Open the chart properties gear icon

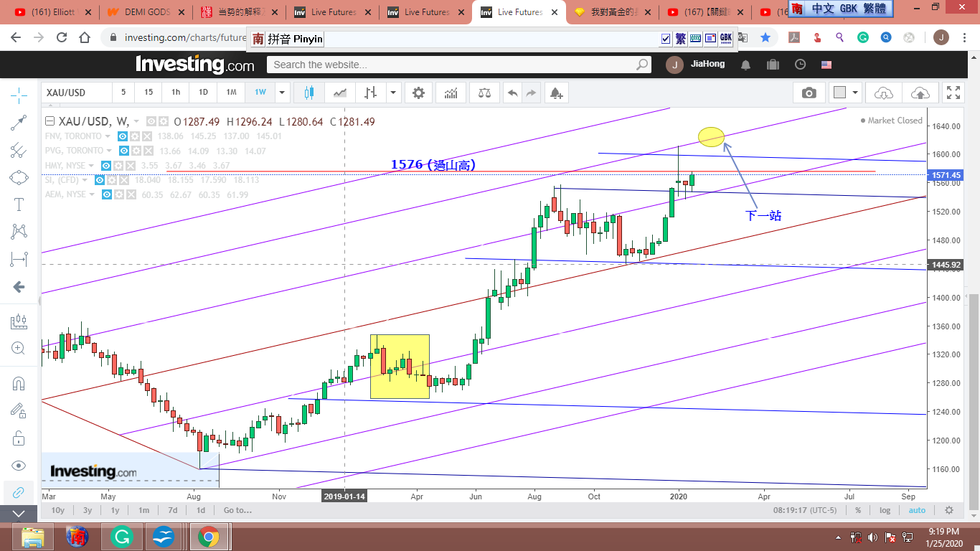point(418,93)
